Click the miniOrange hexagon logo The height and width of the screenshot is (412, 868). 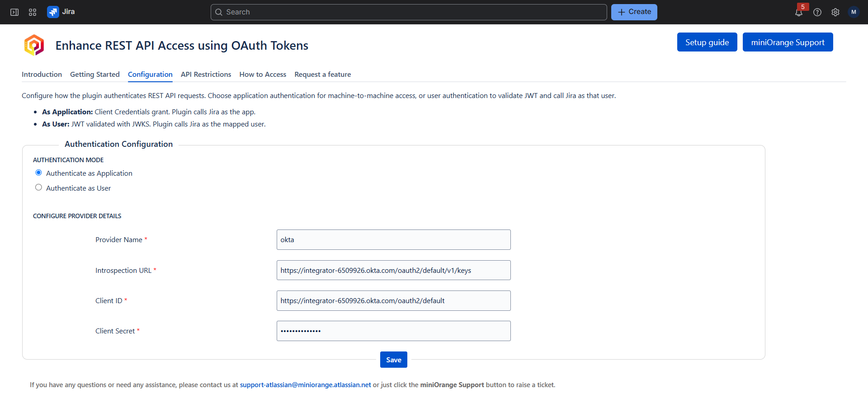[34, 45]
